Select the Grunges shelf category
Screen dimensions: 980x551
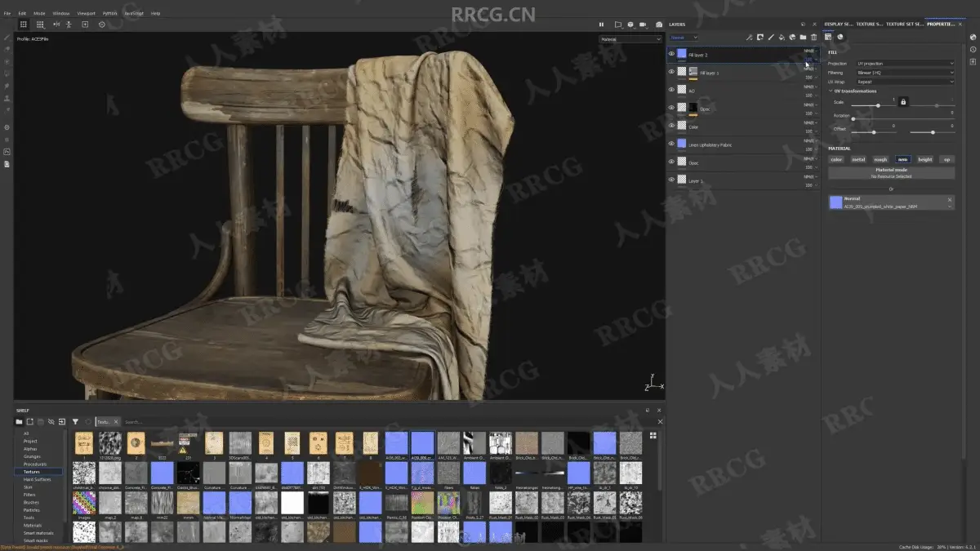coord(32,456)
